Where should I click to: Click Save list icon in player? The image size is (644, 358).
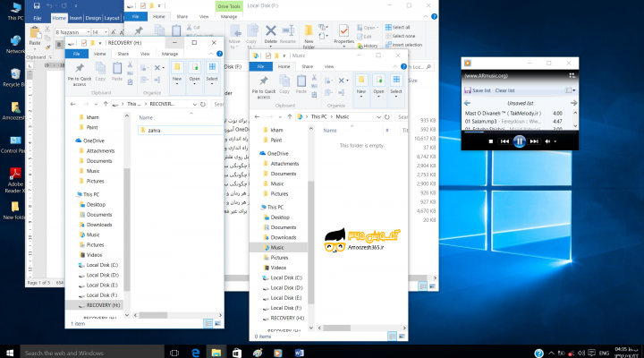point(468,90)
